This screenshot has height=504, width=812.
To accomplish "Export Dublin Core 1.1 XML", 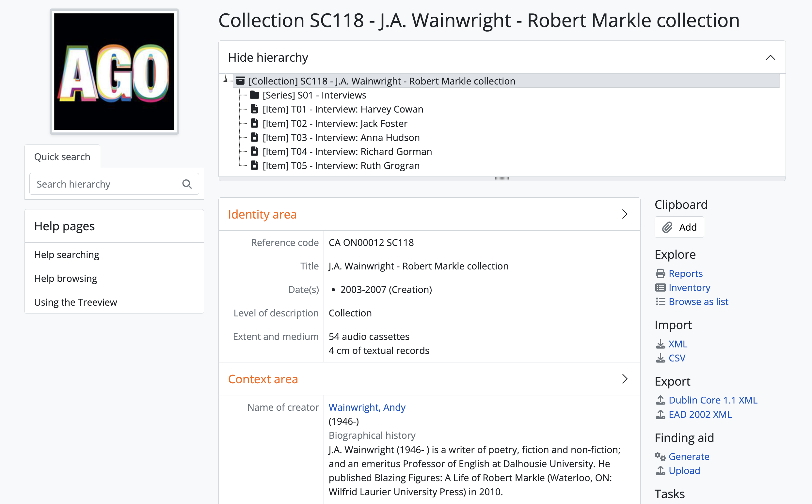I will tap(713, 400).
